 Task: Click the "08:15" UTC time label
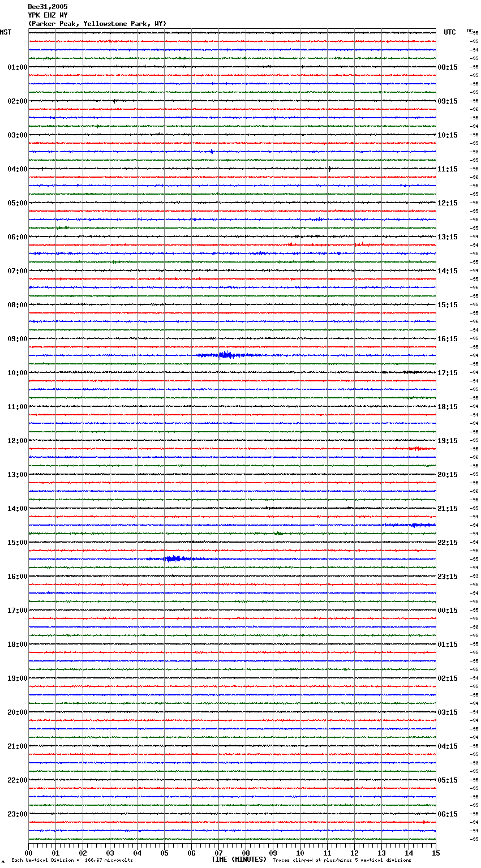coord(448,67)
